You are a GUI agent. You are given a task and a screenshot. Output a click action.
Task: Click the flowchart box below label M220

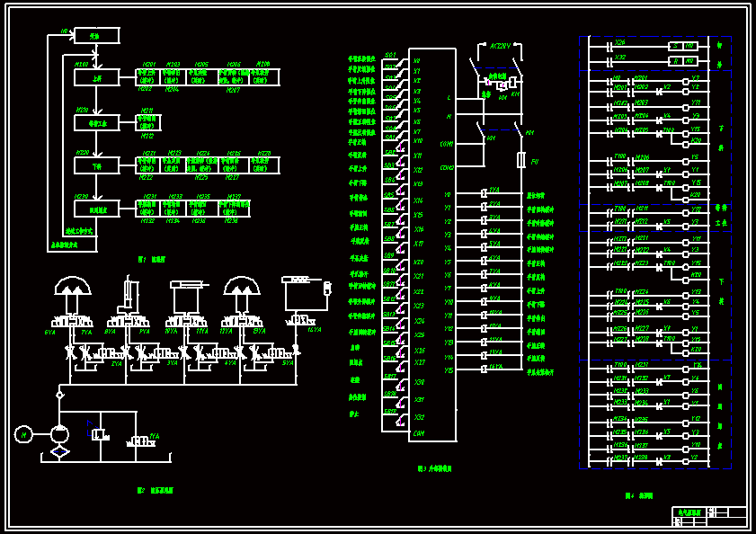(97, 165)
